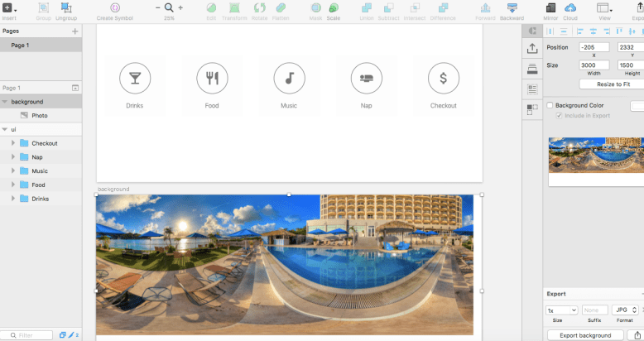Click the text layout side panel icon
Image resolution: width=644 pixels, height=341 pixels.
coord(532,89)
